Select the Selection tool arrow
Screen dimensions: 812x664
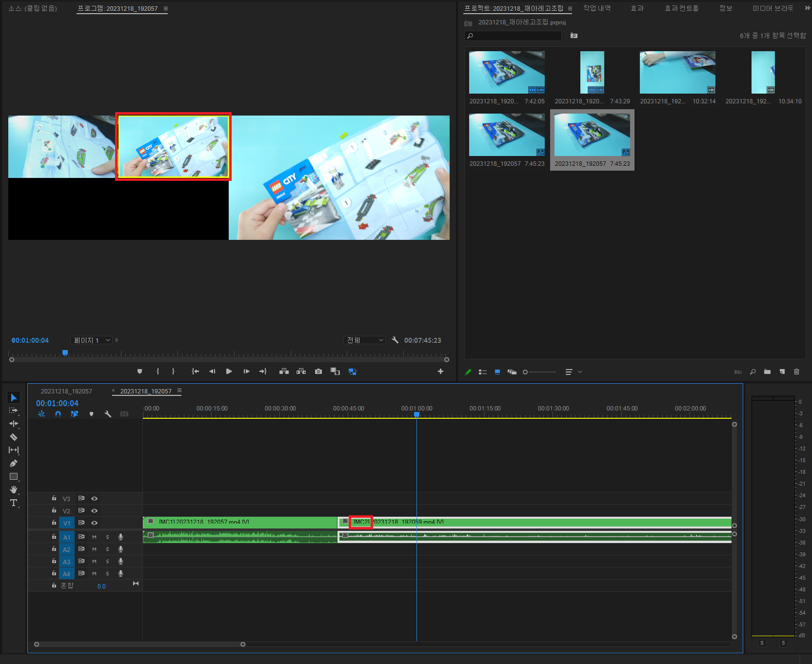coord(14,398)
